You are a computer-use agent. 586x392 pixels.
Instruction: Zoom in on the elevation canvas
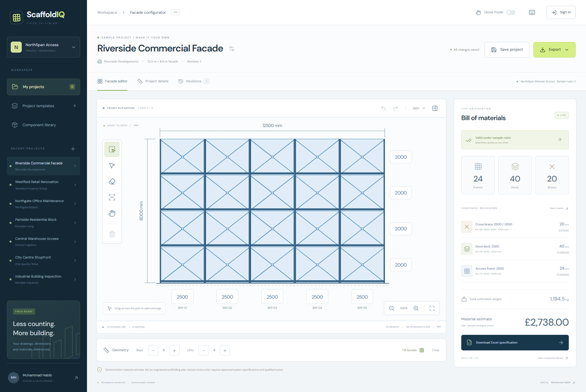[416, 308]
